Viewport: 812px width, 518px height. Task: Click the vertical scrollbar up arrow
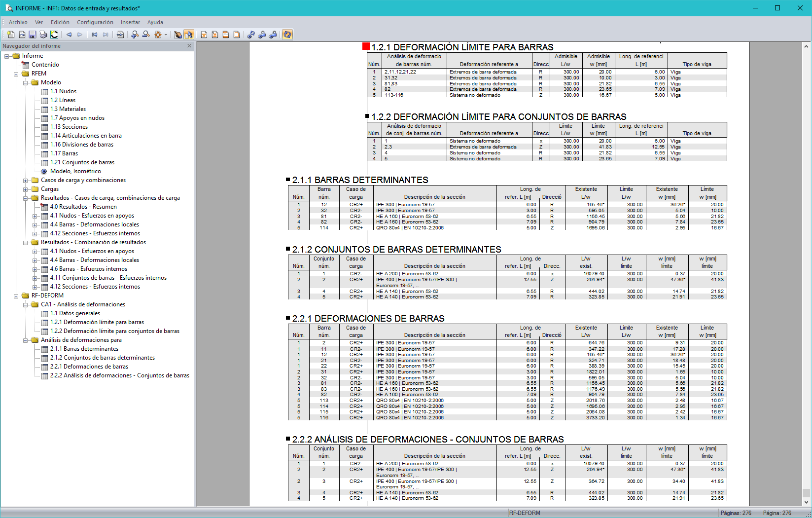[806, 46]
